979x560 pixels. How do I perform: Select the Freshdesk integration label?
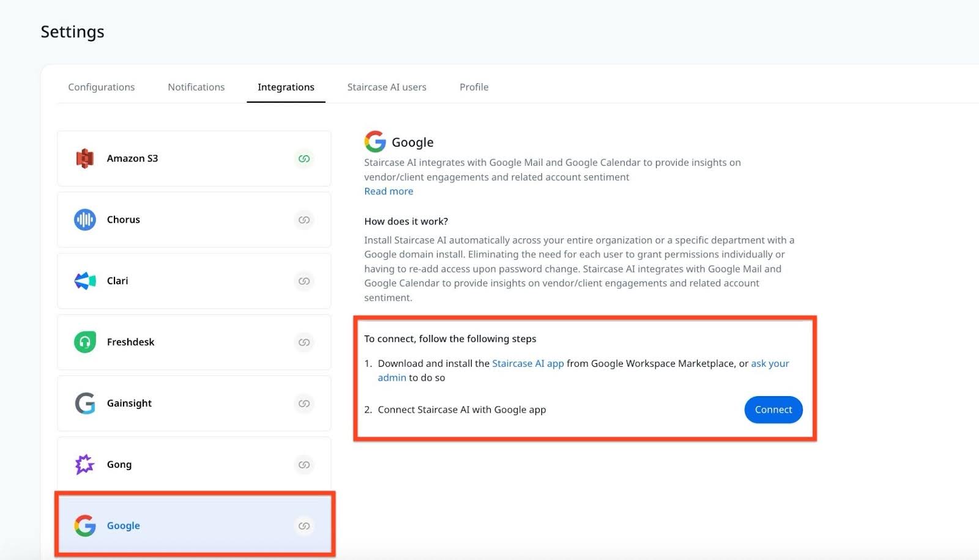(x=130, y=342)
